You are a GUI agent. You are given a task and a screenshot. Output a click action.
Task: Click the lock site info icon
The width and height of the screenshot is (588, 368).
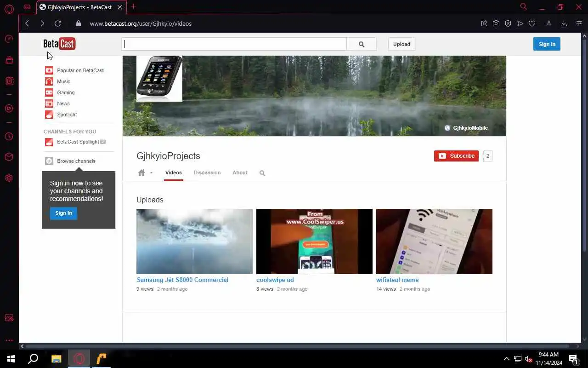(78, 23)
